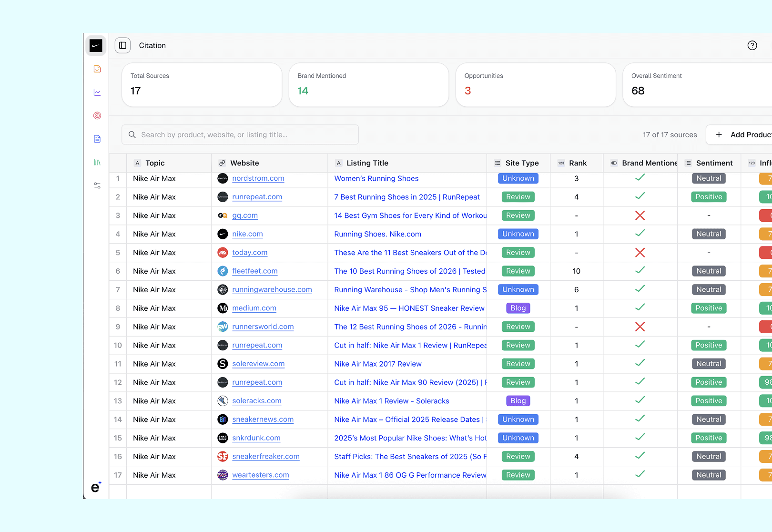Focus the search by product field

click(x=240, y=135)
